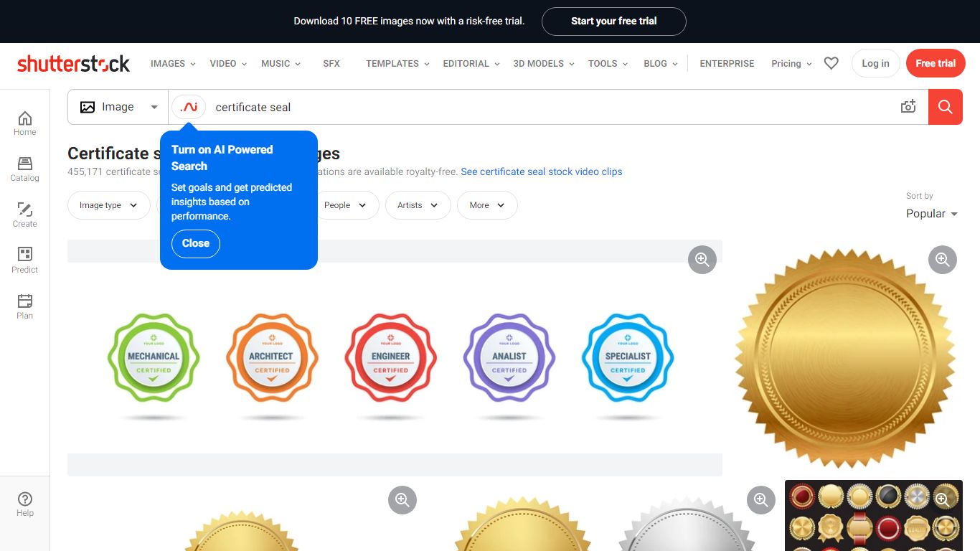Image resolution: width=980 pixels, height=551 pixels.
Task: Open the IMAGES menu
Action: 173,63
